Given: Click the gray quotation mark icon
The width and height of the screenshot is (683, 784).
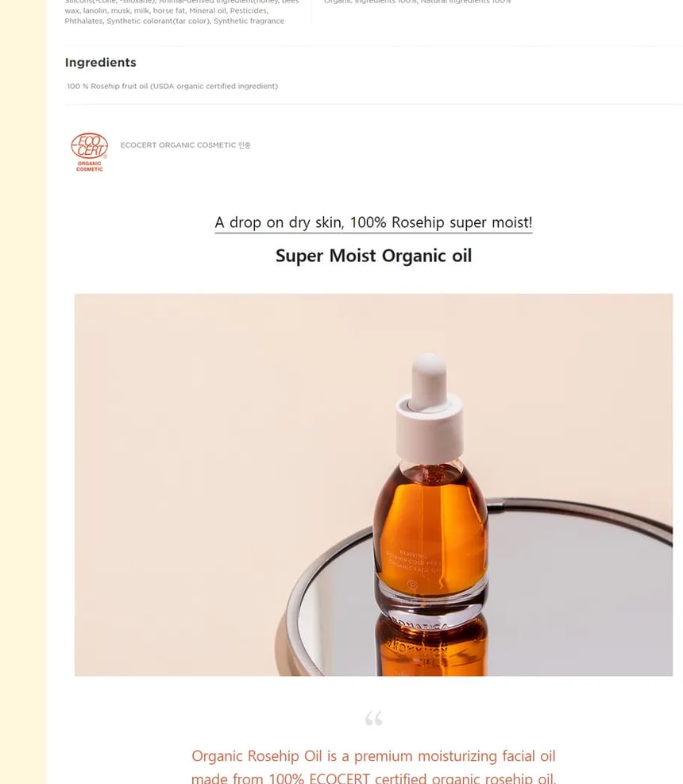Looking at the screenshot, I should click(373, 718).
